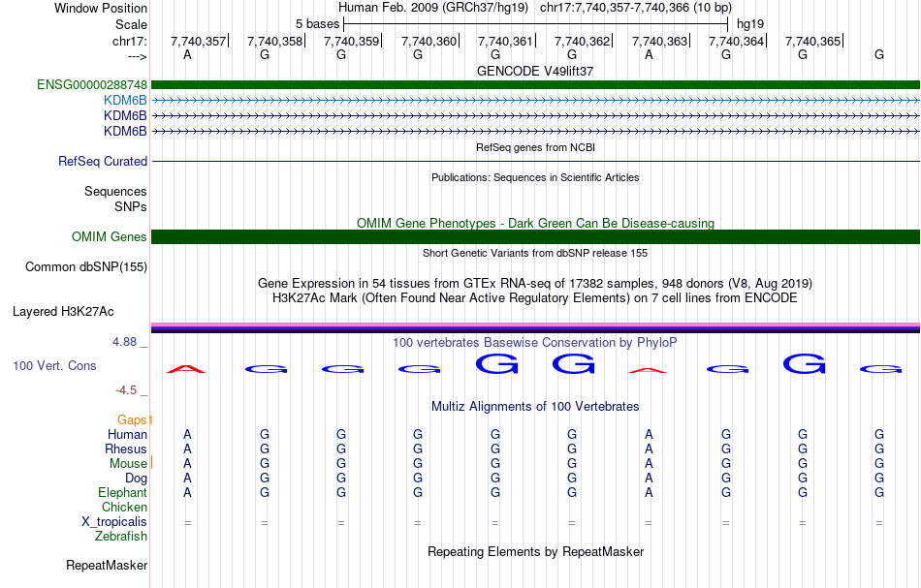Click Publications: Sequences in Scientific Articles title
Viewport: 921px width, 588px height.
535,177
